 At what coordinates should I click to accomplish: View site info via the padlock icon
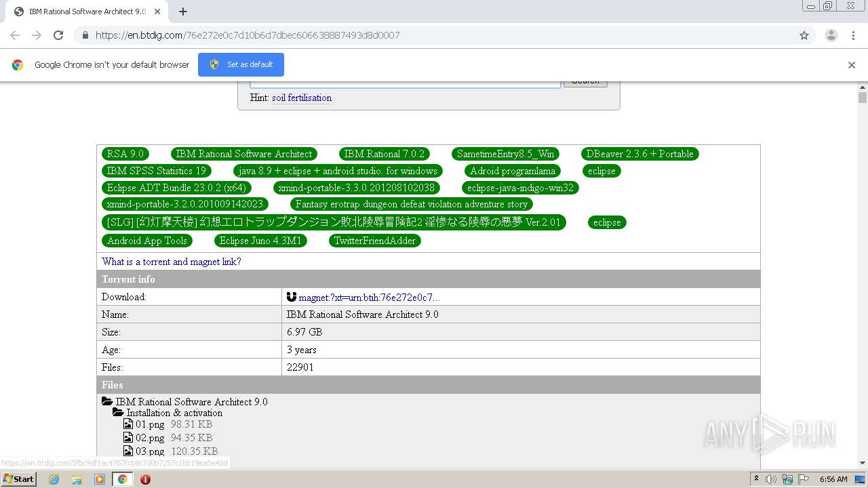coord(85,35)
